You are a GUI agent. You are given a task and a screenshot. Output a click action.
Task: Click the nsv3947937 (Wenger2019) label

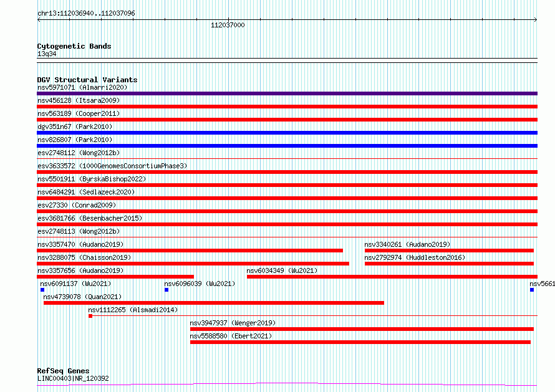tap(233, 323)
